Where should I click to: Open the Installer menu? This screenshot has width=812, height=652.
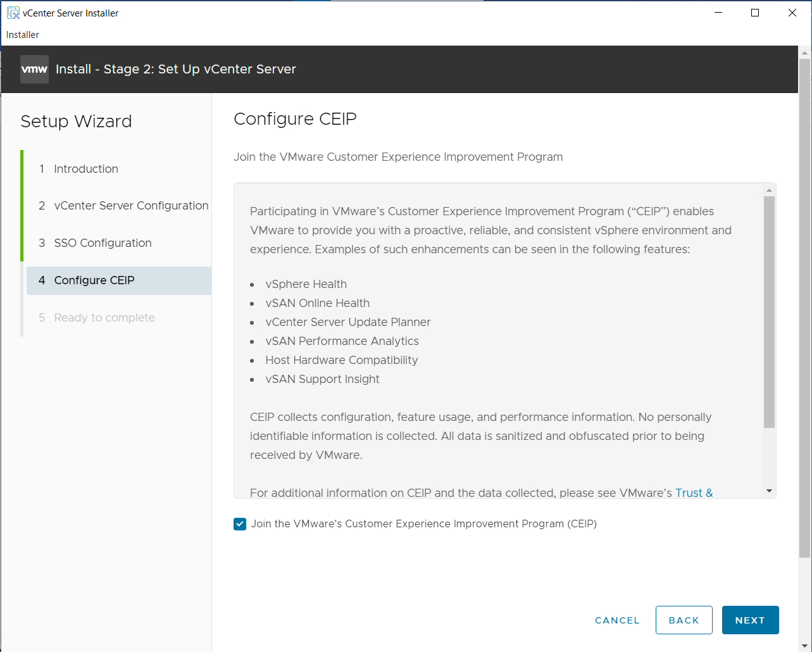click(22, 35)
